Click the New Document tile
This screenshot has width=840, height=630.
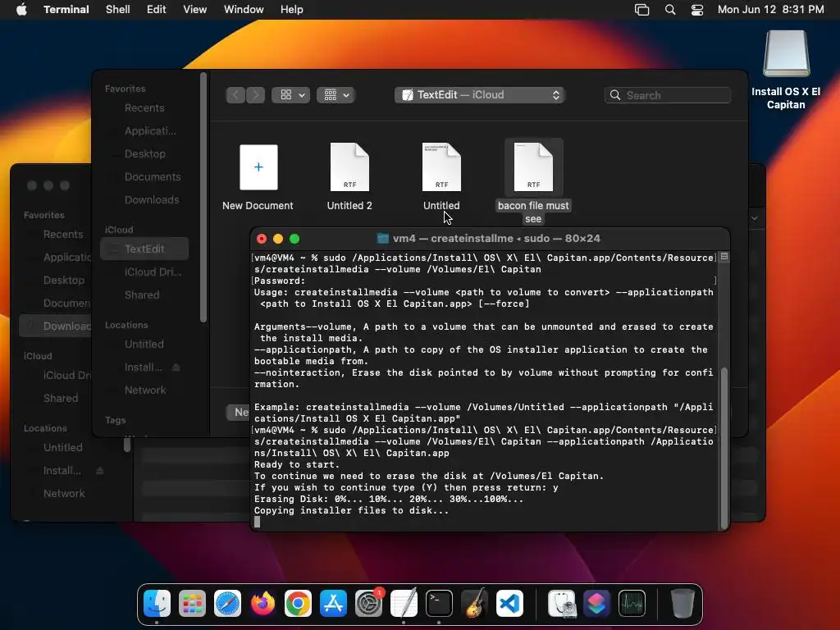258,167
